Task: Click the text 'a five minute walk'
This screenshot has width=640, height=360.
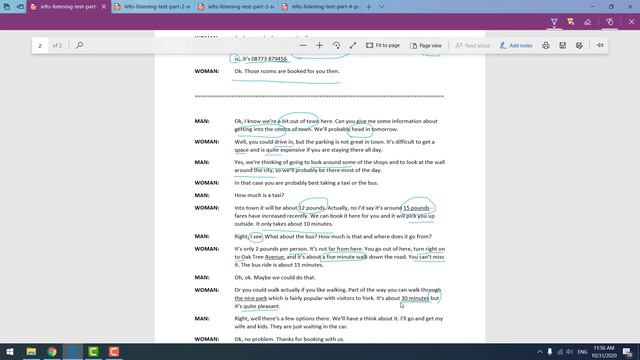Action: pyautogui.click(x=344, y=257)
